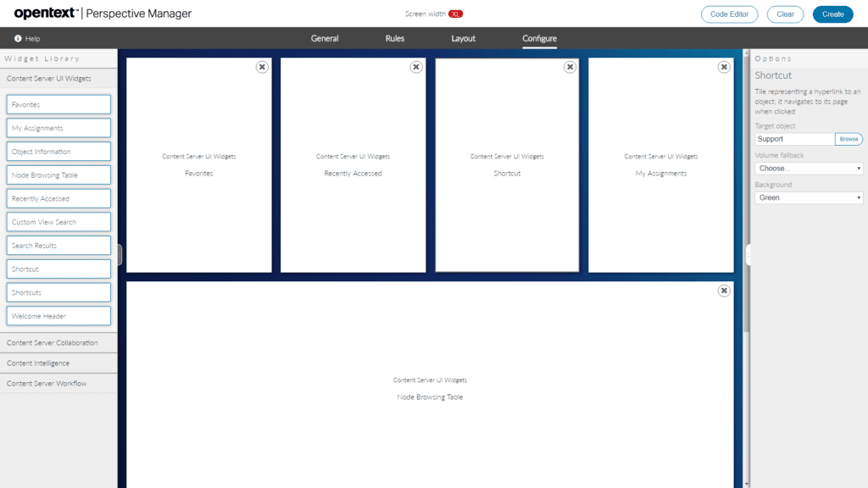The height and width of the screenshot is (488, 868).
Task: Remove the Shortcut tile from the canvas
Action: click(x=570, y=66)
